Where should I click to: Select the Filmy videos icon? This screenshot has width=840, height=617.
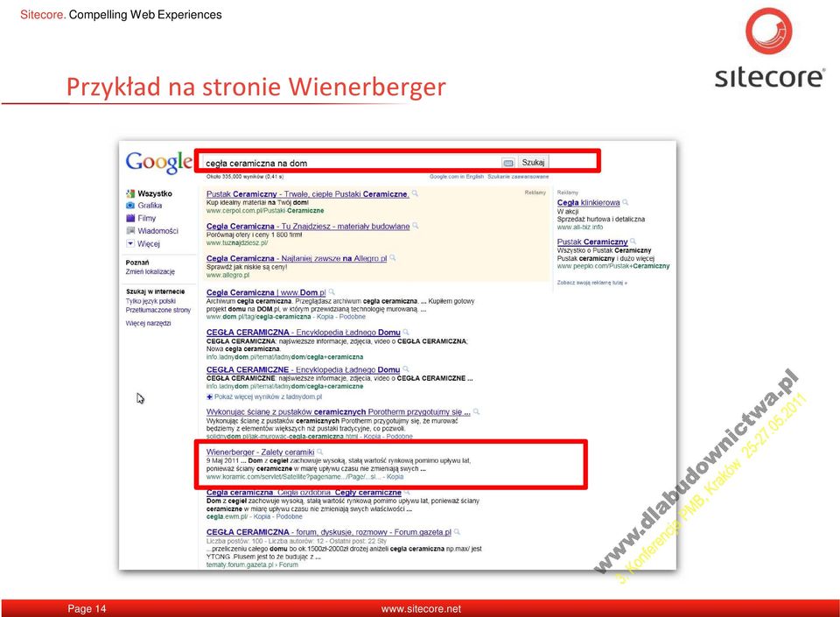pyautogui.click(x=130, y=218)
